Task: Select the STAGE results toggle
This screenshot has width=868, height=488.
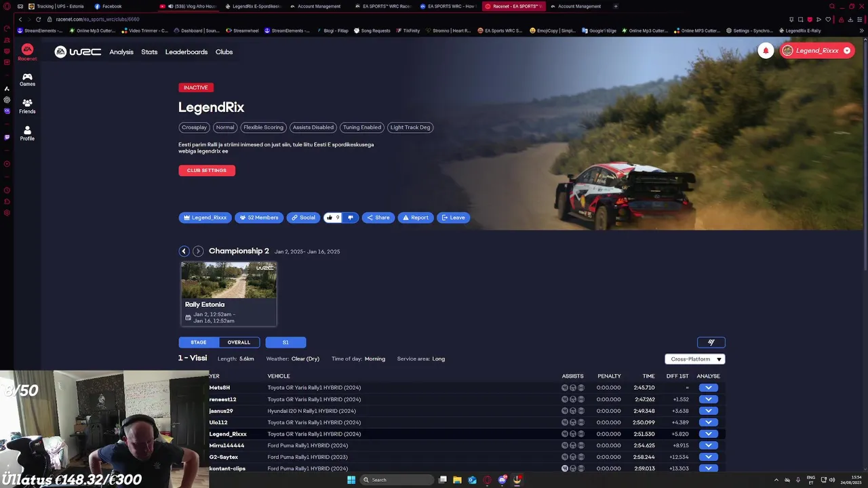Action: (199, 342)
